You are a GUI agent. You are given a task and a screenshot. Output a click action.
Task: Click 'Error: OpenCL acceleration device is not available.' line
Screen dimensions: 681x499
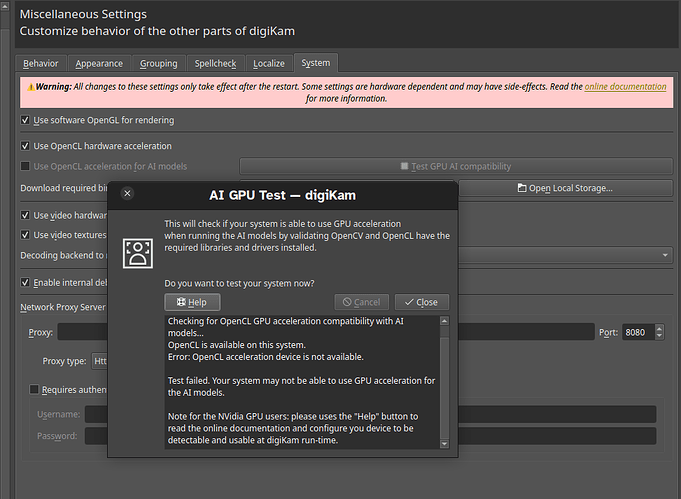(x=265, y=357)
